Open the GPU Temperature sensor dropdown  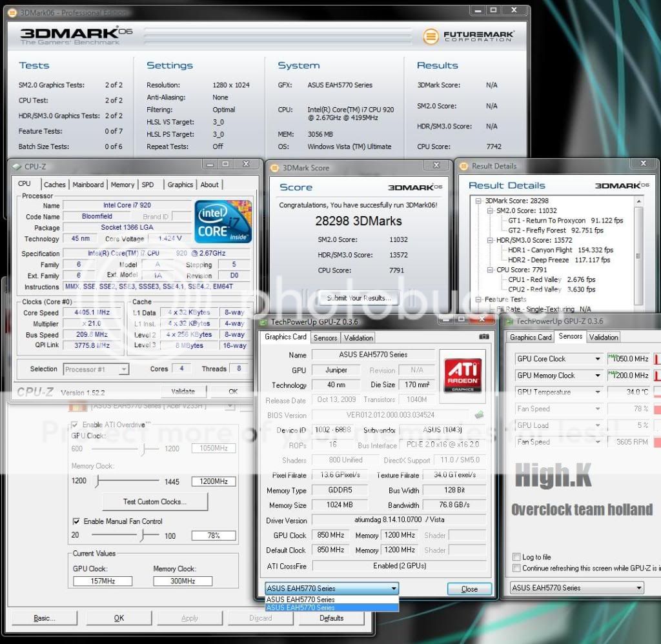[597, 392]
